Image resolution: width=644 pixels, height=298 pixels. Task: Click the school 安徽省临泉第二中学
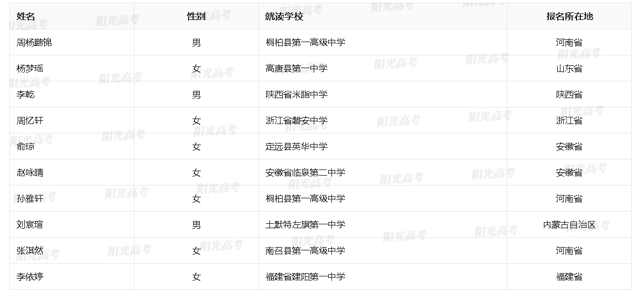[x=305, y=173]
